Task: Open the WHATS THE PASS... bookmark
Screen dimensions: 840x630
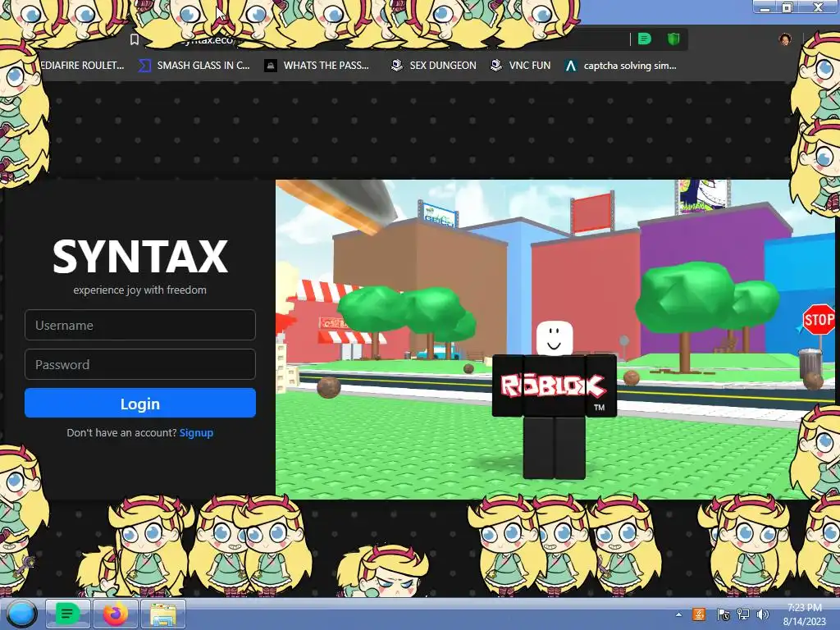Action: 317,66
